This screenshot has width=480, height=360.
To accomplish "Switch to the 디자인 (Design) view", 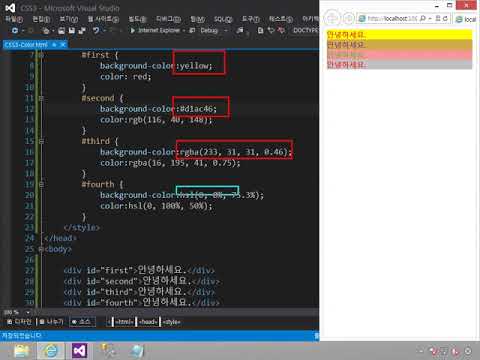I will [x=19, y=322].
